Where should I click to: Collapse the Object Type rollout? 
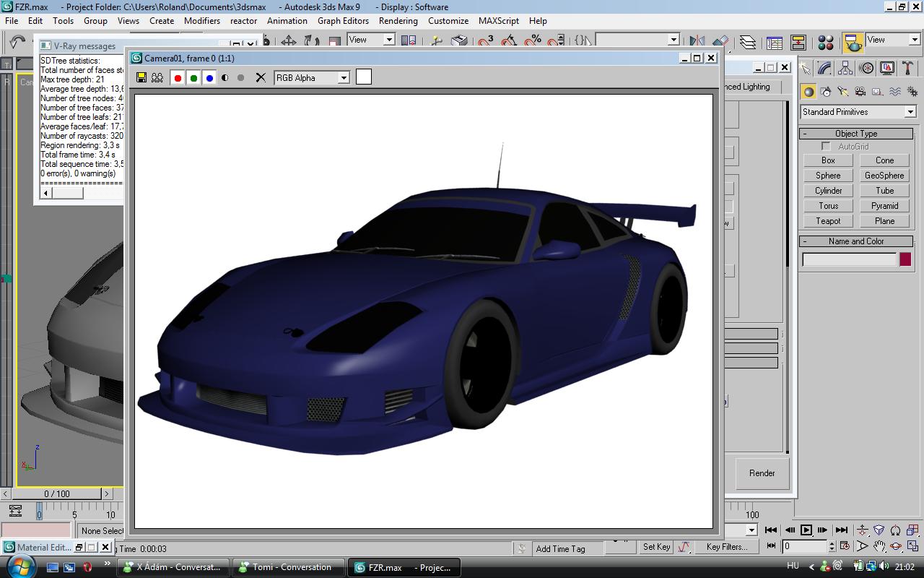pos(856,134)
